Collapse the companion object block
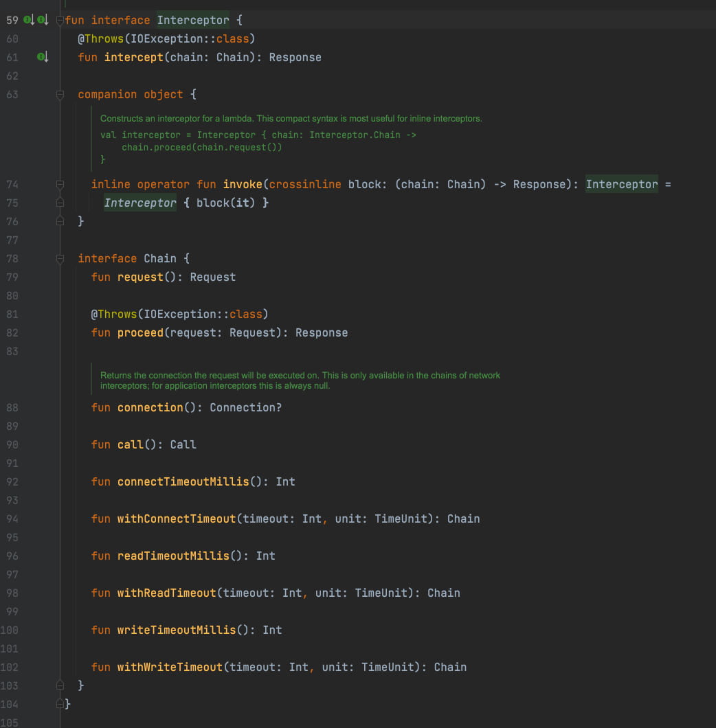 [x=60, y=95]
